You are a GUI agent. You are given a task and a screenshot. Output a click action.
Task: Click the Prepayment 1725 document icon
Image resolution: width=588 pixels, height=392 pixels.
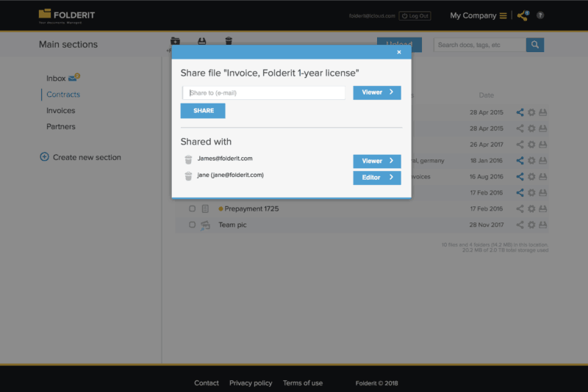tap(205, 208)
